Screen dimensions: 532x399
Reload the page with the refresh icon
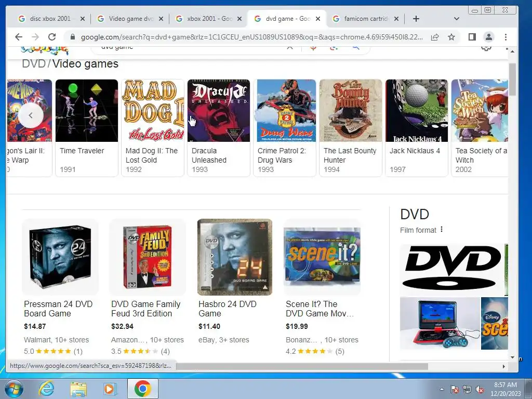click(x=52, y=37)
